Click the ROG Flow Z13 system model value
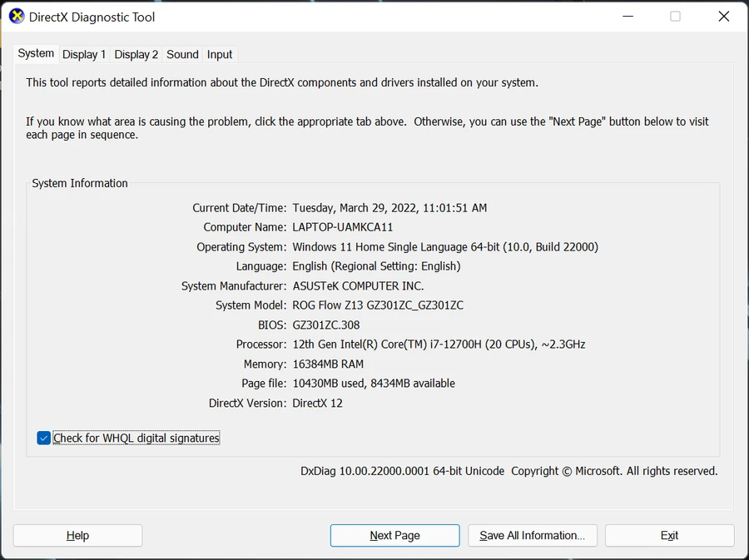 click(x=378, y=305)
